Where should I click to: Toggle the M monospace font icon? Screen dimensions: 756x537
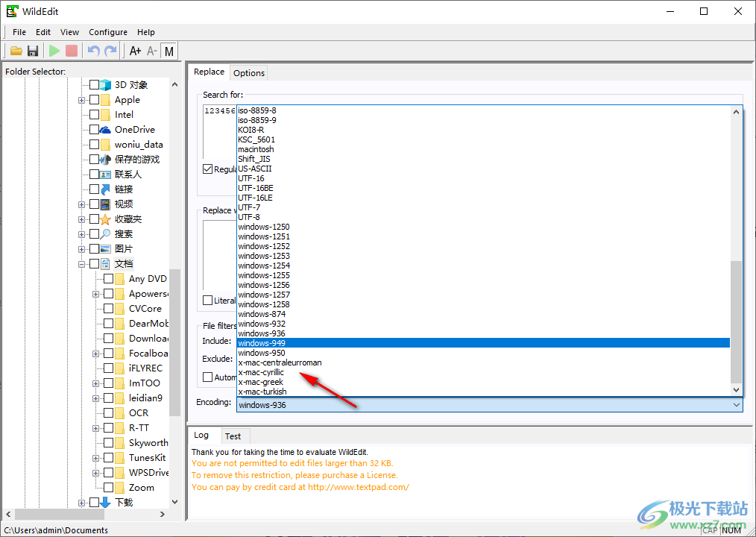point(169,51)
